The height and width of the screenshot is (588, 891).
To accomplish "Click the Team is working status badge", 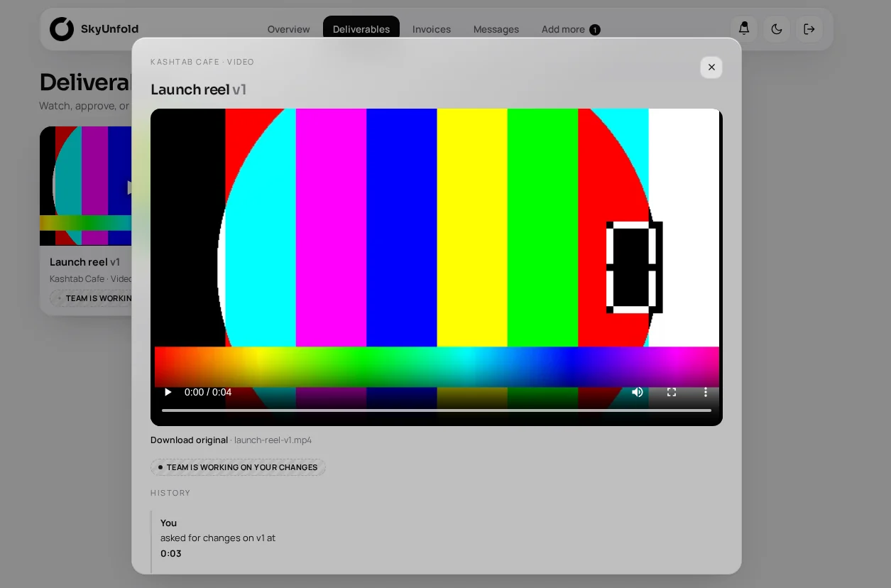I will [x=238, y=467].
